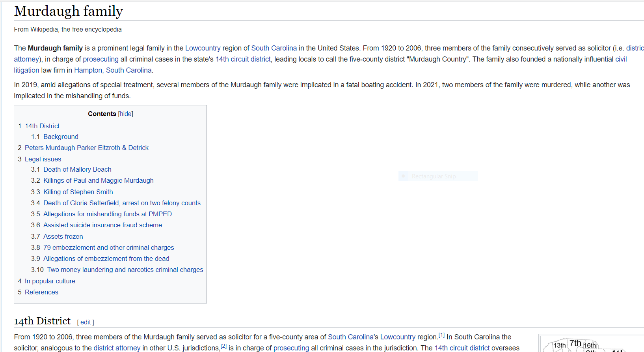Open the circuit district map thumbnail
Viewport: 644px width, 352px height.
coord(592,344)
